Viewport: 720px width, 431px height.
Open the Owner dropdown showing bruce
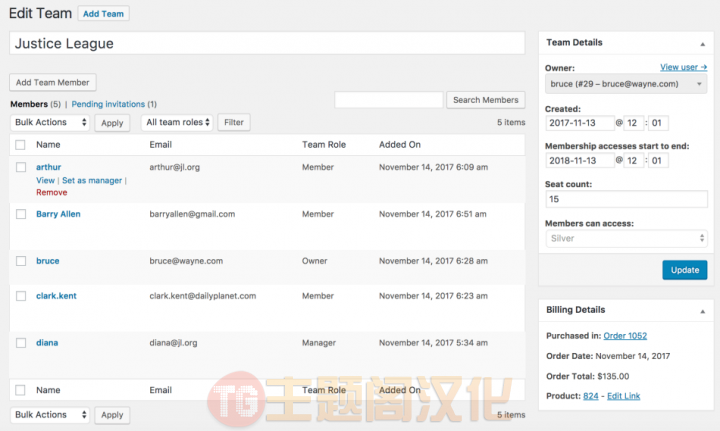click(x=626, y=84)
